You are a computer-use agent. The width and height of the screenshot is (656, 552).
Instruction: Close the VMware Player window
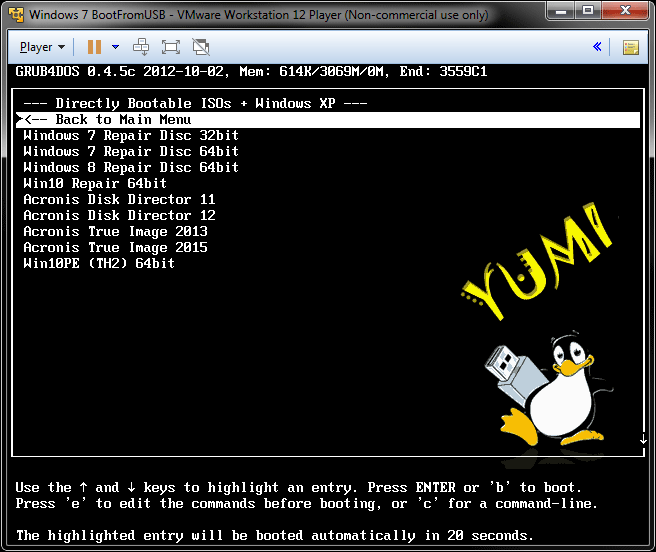(625, 11)
